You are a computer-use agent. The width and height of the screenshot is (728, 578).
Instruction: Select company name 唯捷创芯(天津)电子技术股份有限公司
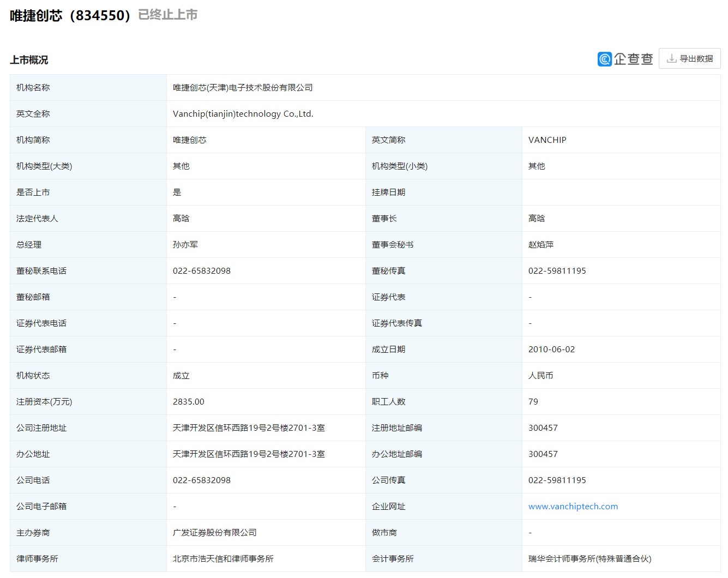pos(243,88)
